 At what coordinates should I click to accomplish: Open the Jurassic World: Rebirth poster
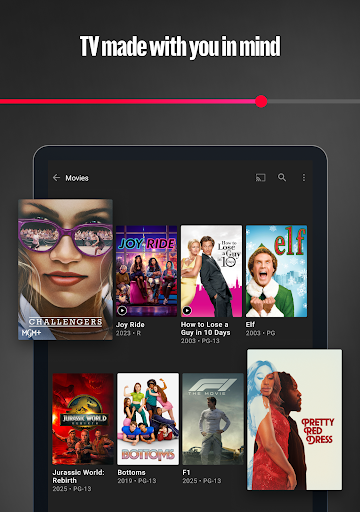pos(83,419)
